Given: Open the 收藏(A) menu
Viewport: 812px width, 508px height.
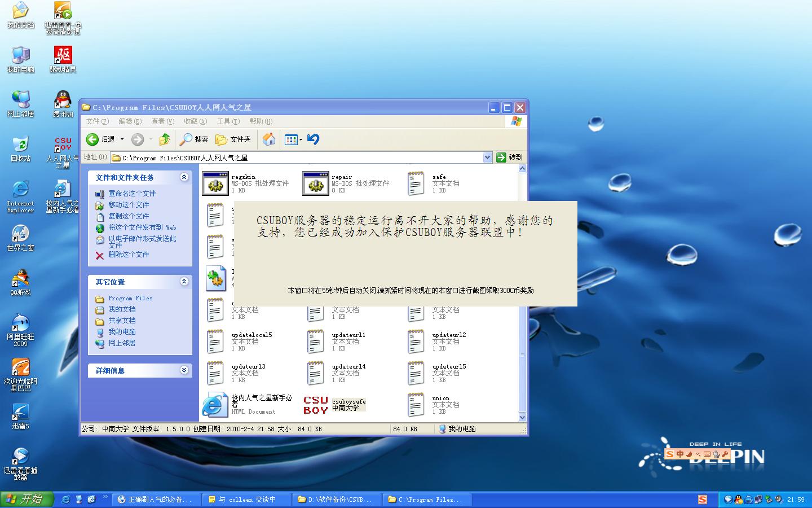Looking at the screenshot, I should 195,121.
